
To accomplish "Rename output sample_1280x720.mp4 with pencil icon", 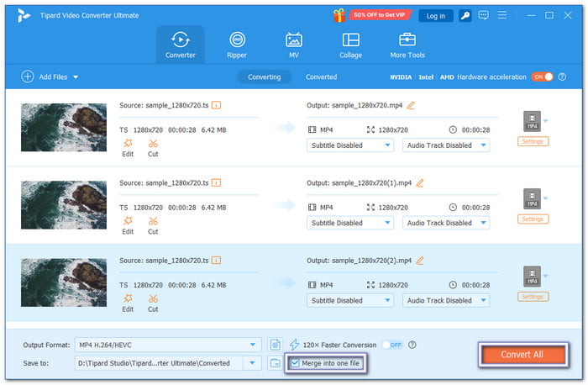I will coord(411,105).
